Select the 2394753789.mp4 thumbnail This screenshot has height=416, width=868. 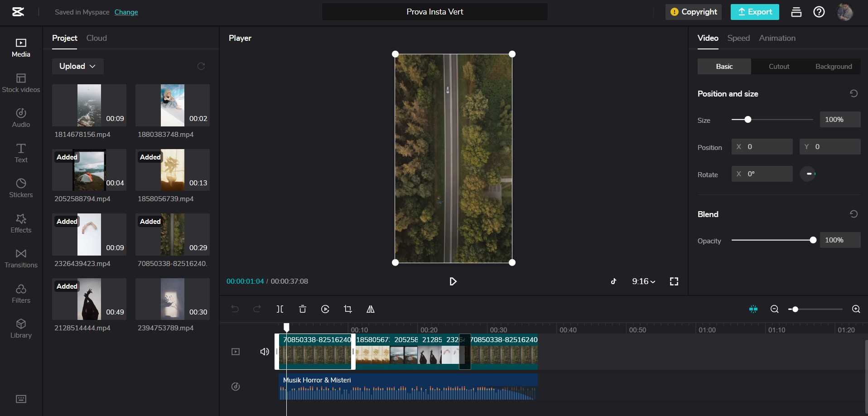[x=173, y=299]
